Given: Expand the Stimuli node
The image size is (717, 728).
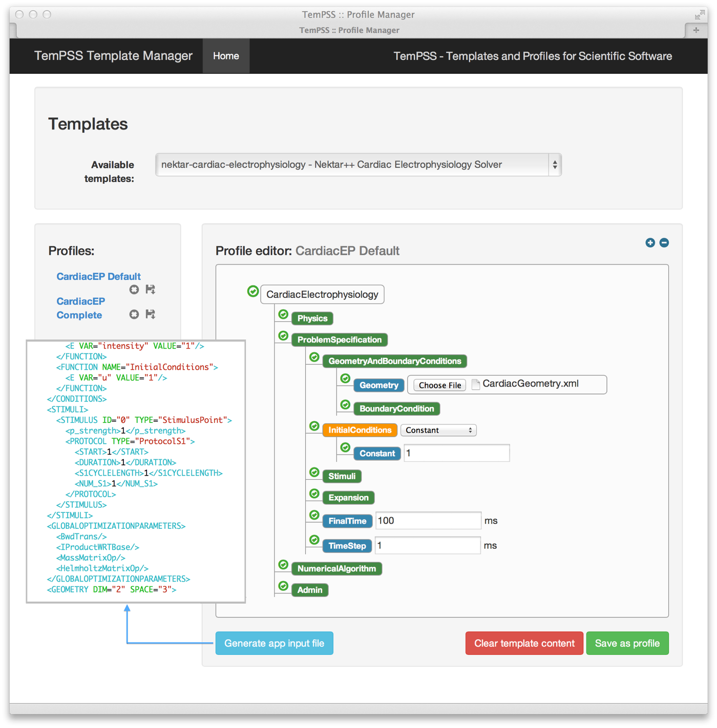Looking at the screenshot, I should click(342, 476).
